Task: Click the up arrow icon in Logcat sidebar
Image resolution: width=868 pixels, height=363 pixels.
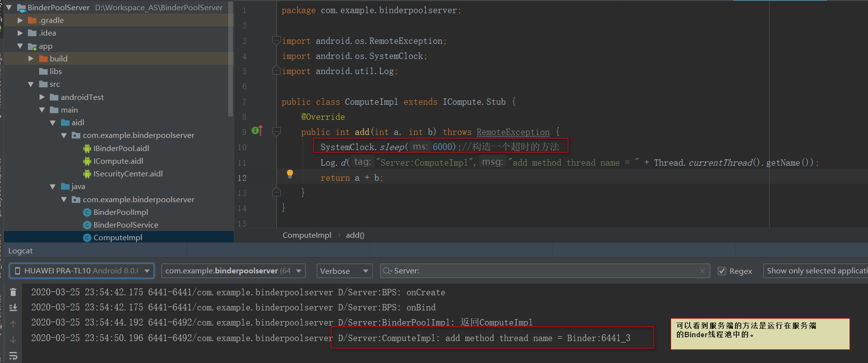Action: tap(13, 324)
